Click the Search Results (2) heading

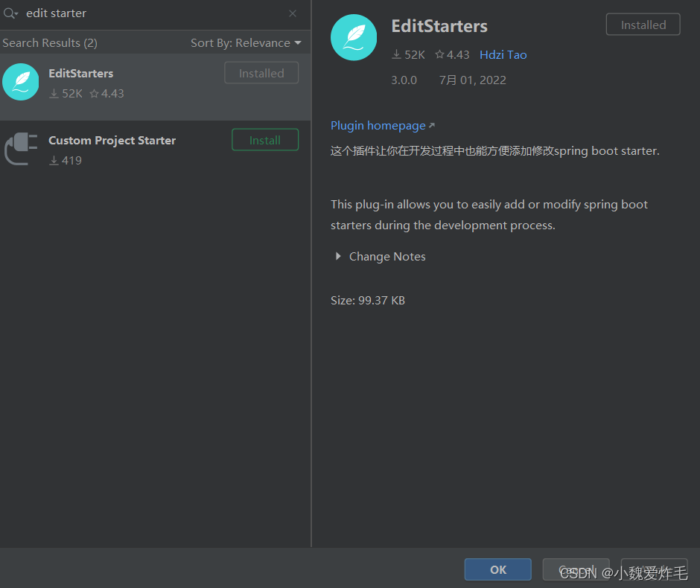[x=50, y=43]
